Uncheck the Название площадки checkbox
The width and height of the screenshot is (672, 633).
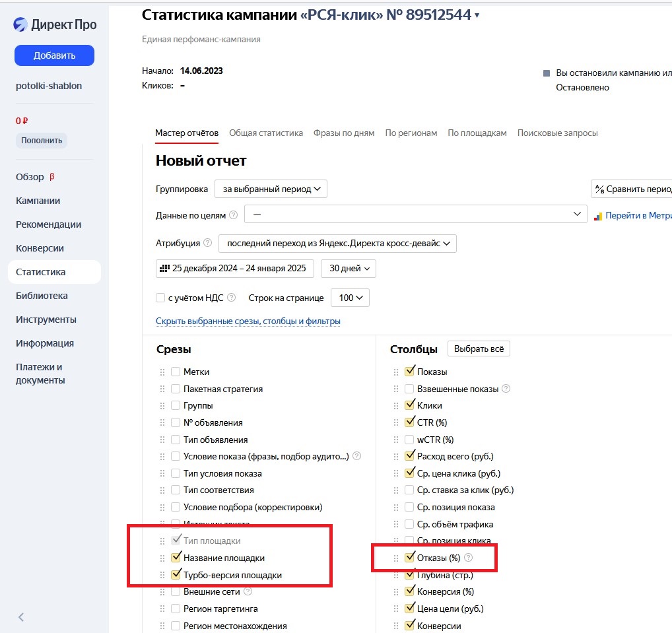tap(176, 558)
